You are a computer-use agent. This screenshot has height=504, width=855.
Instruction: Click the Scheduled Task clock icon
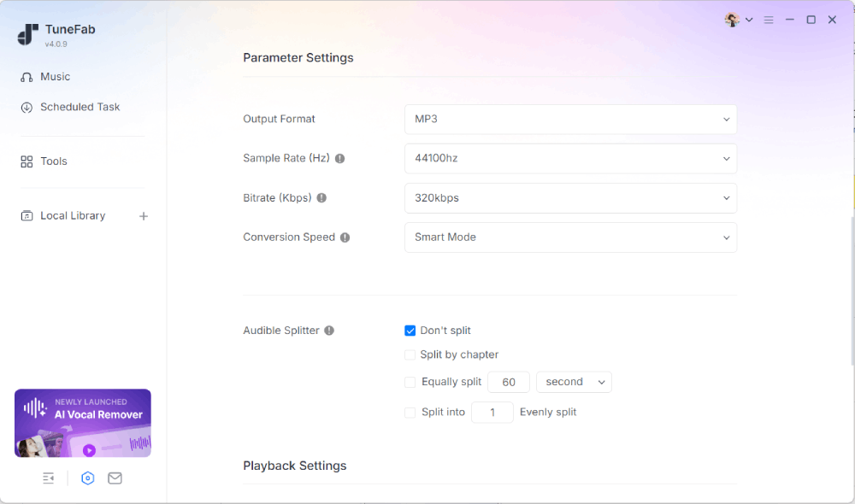tap(27, 108)
